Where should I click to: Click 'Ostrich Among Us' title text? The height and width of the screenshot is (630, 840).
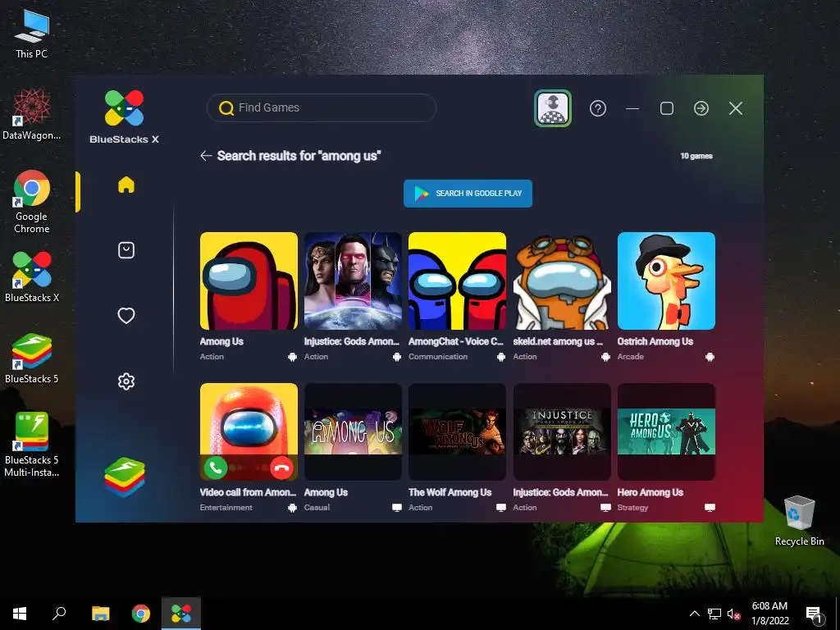(x=655, y=341)
